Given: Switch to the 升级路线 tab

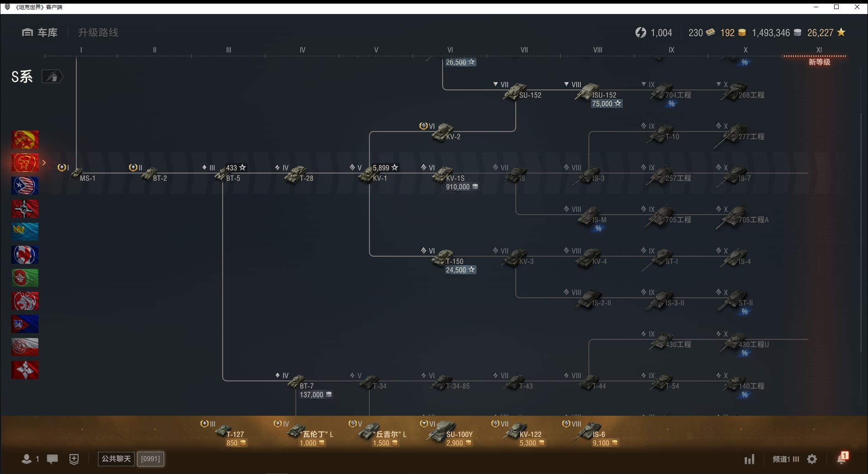Looking at the screenshot, I should click(x=98, y=33).
